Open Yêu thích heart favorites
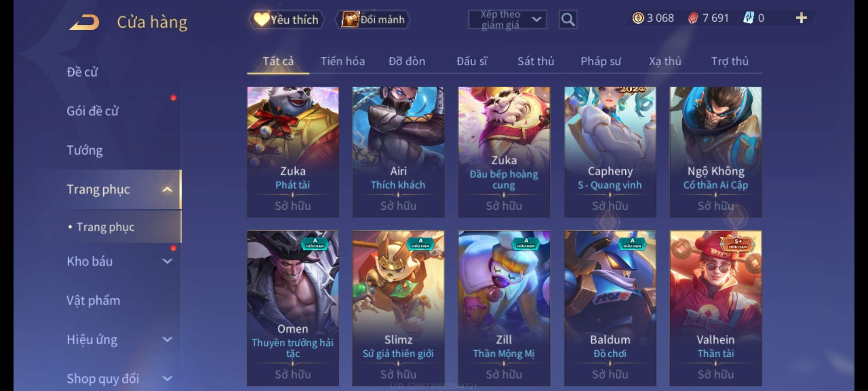 (x=286, y=20)
